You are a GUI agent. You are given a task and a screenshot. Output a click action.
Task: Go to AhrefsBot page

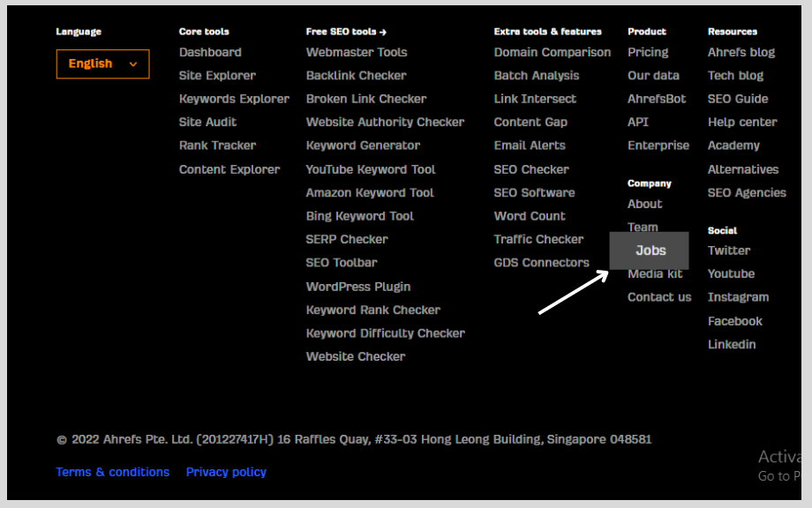coord(657,99)
